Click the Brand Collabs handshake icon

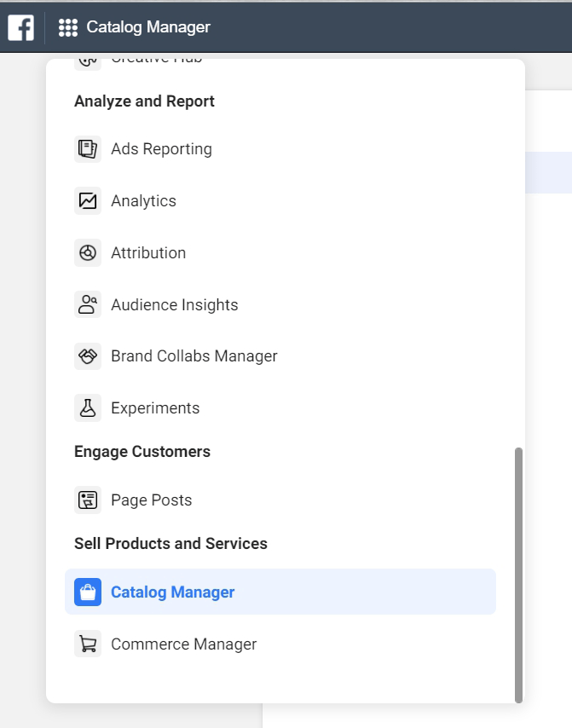pyautogui.click(x=88, y=356)
